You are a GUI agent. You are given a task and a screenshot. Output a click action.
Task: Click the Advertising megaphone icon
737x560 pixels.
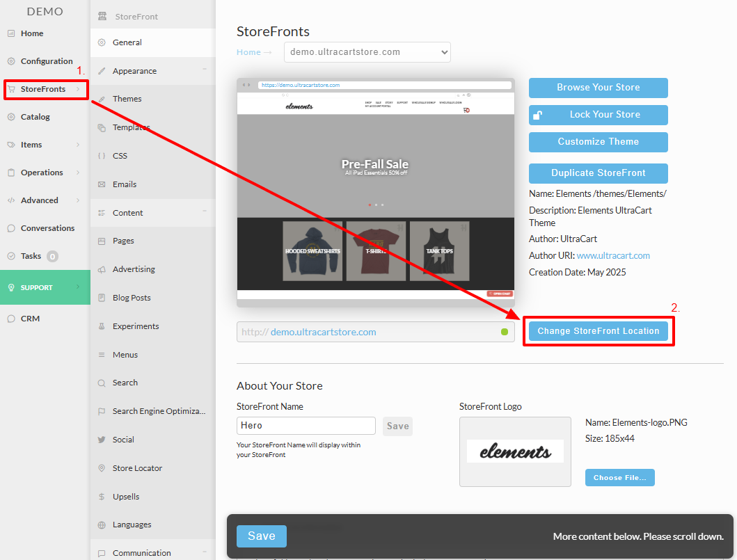(102, 269)
